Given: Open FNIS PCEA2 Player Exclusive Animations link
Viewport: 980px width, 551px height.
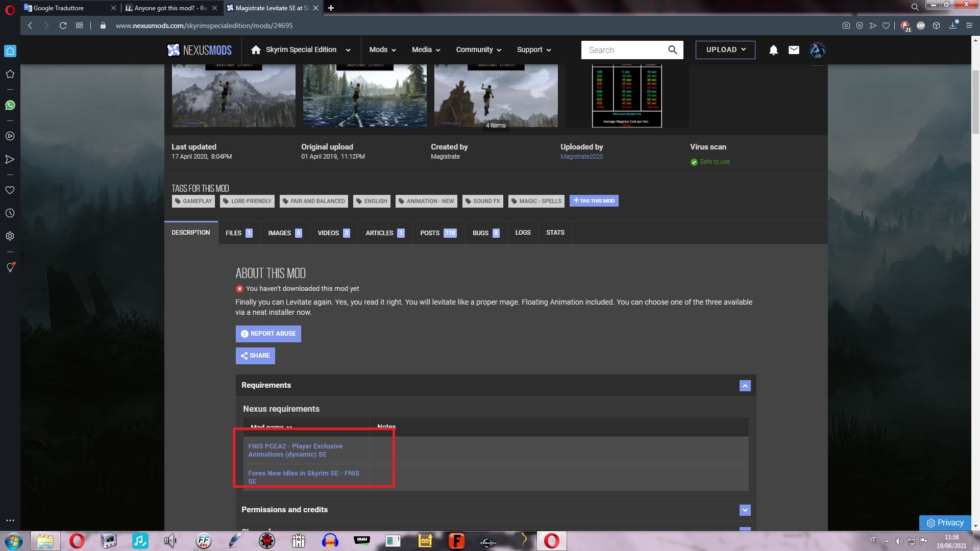Looking at the screenshot, I should click(295, 450).
